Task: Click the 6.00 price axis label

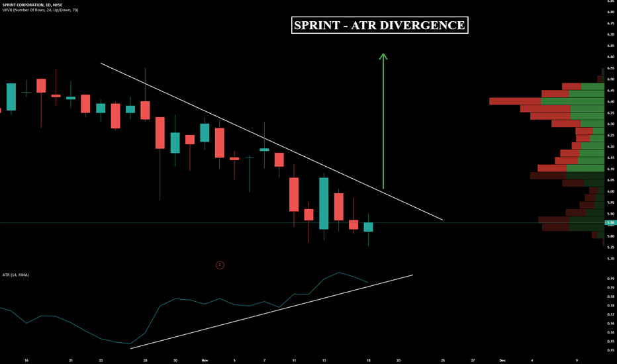Action: point(610,191)
